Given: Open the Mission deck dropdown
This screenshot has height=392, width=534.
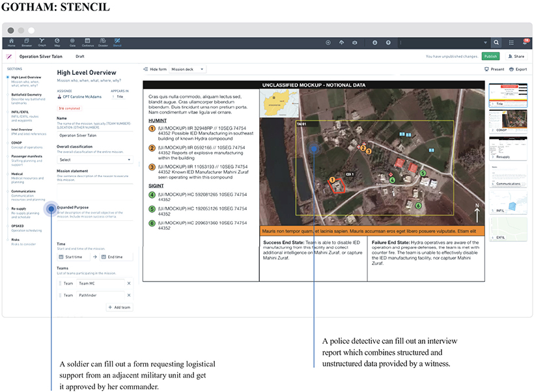Looking at the screenshot, I should tap(188, 69).
